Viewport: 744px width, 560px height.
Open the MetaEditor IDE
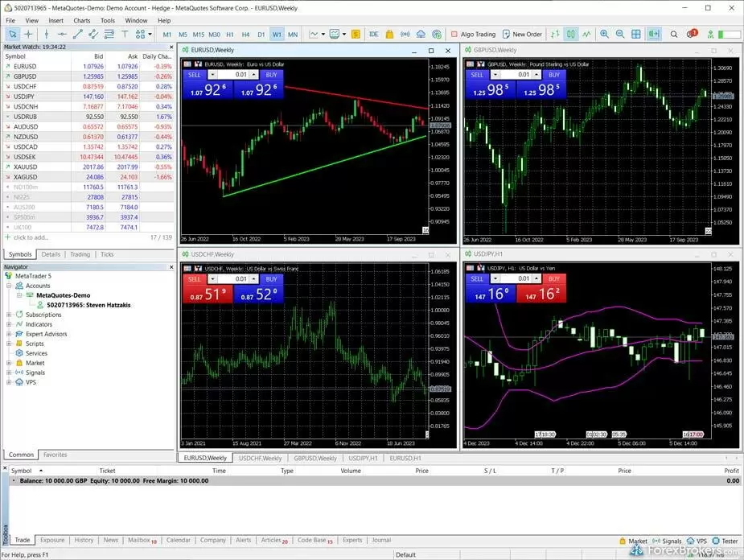coord(372,34)
